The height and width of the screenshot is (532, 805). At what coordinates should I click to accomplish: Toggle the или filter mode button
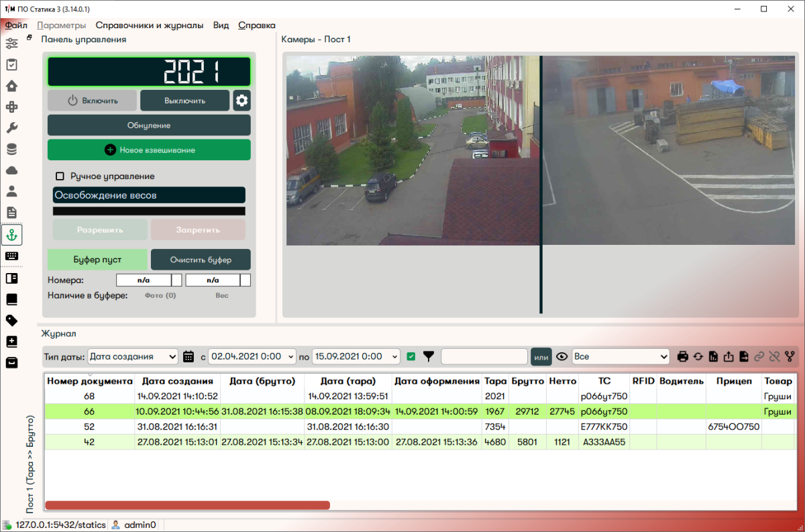tap(541, 357)
